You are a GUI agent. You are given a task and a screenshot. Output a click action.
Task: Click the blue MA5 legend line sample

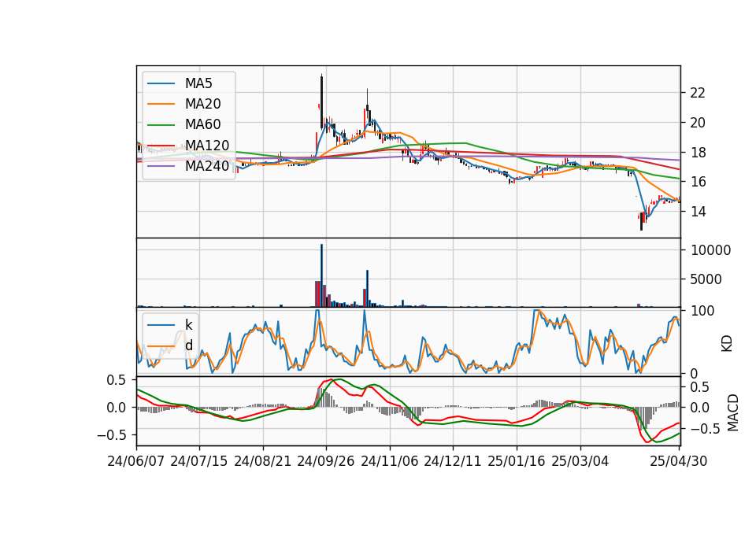point(161,84)
